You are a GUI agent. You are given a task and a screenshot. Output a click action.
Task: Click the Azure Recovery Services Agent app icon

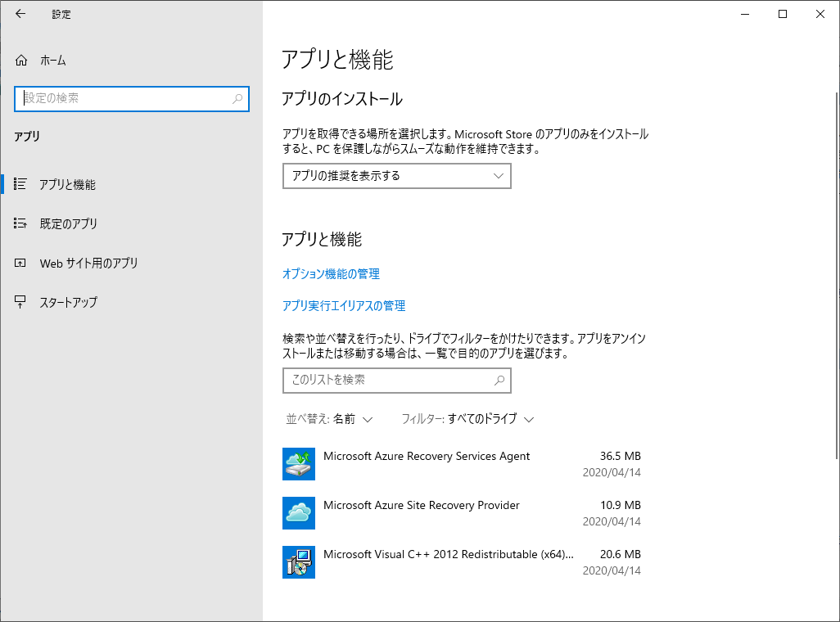click(x=299, y=464)
